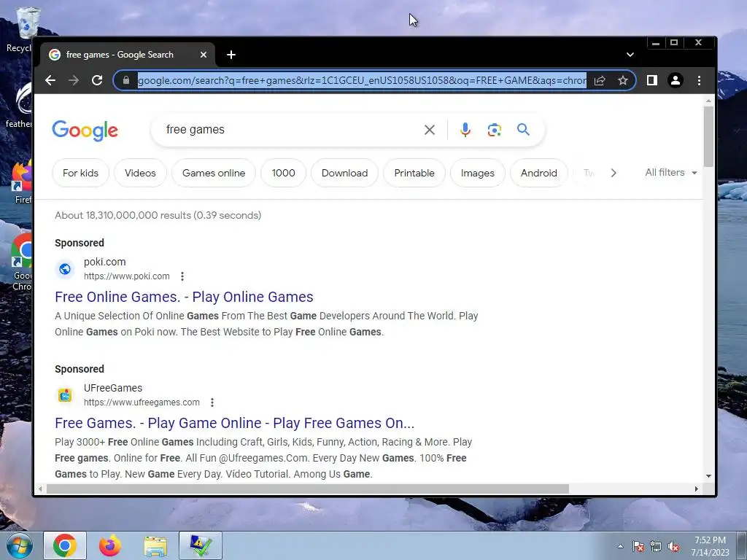Open the Windows Start menu
This screenshot has height=560, width=747.
click(19, 545)
